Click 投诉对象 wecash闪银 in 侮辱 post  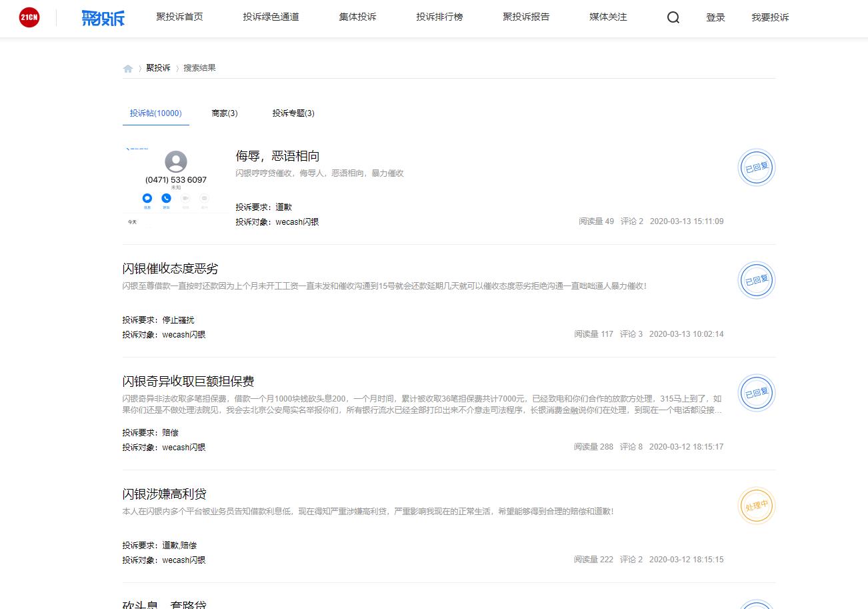click(277, 222)
